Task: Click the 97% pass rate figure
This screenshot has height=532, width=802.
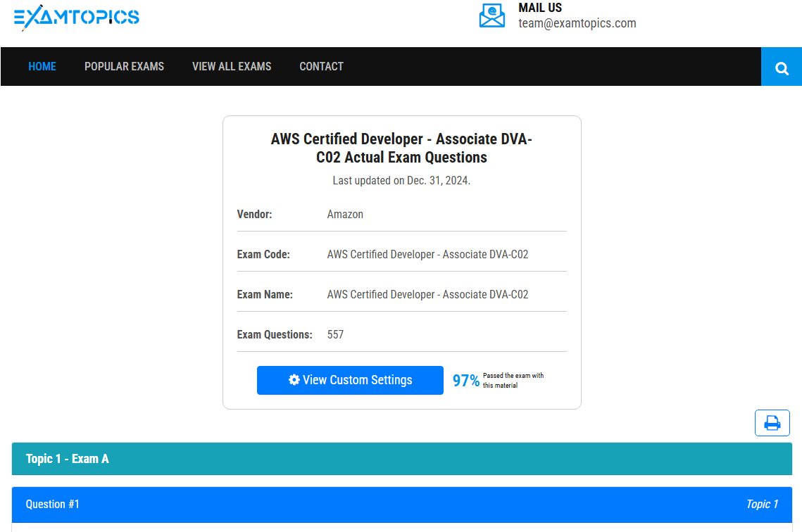Action: coord(465,381)
